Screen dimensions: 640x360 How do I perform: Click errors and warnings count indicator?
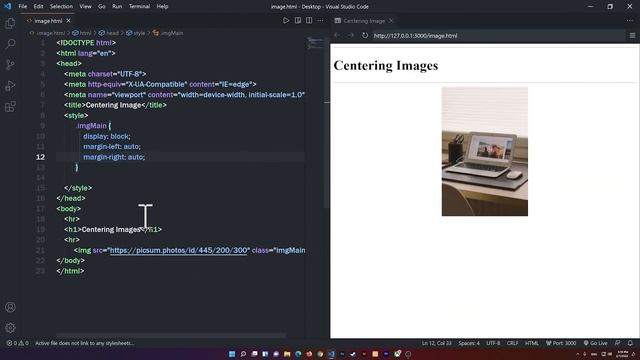tap(17, 343)
